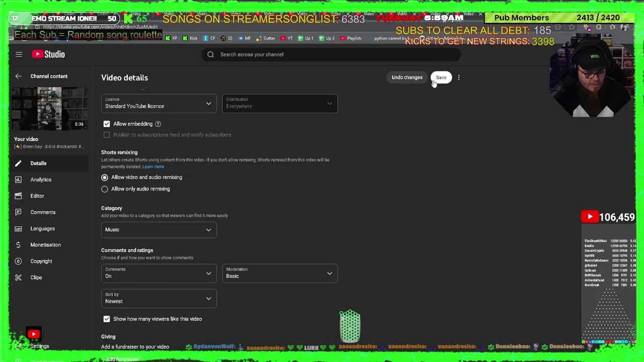Open the Comments dropdown set to On
The height and width of the screenshot is (362, 644).
click(158, 274)
